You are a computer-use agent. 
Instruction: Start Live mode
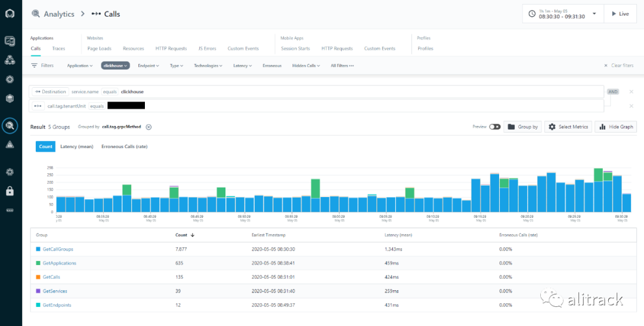click(620, 14)
